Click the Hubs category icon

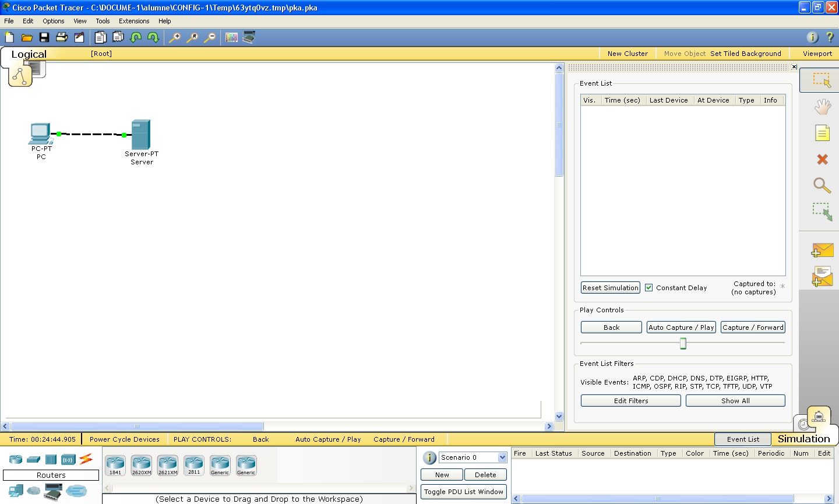[x=51, y=459]
